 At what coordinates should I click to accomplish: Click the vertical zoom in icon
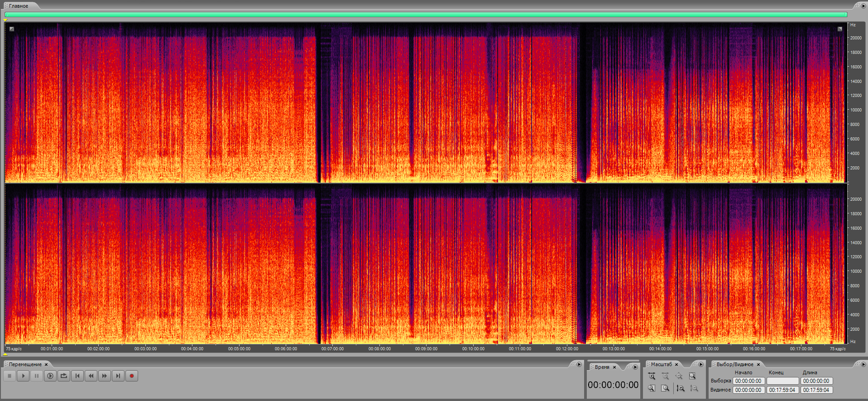point(680,388)
